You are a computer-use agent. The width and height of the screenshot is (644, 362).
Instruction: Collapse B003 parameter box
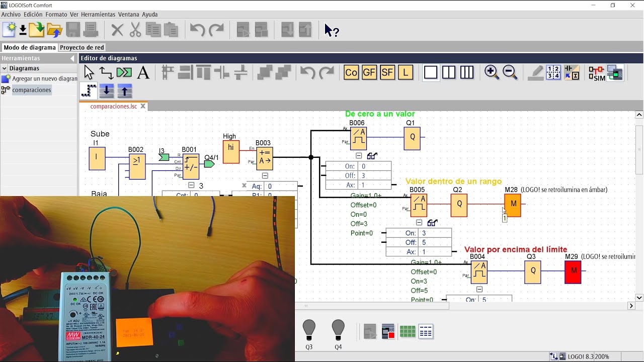pos(265,175)
